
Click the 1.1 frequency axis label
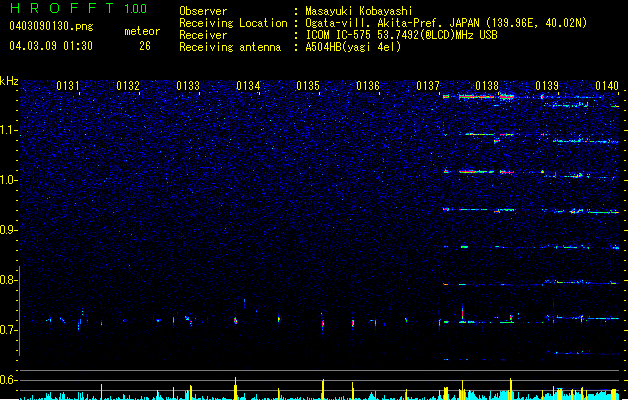[9, 130]
